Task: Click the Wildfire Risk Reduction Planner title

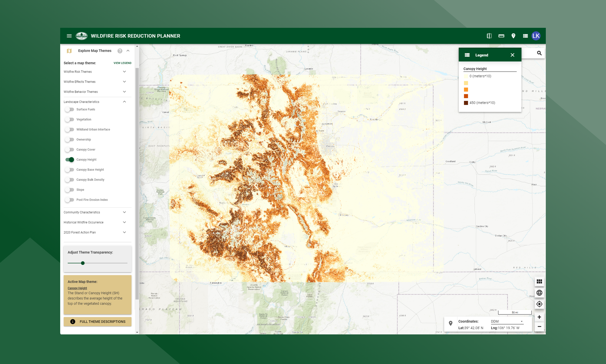Action: click(136, 36)
